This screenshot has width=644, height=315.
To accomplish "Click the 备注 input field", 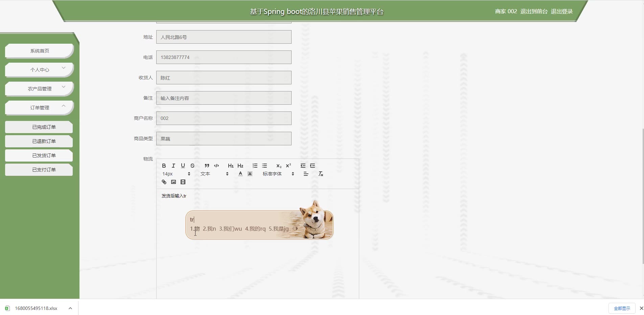I will click(x=224, y=98).
